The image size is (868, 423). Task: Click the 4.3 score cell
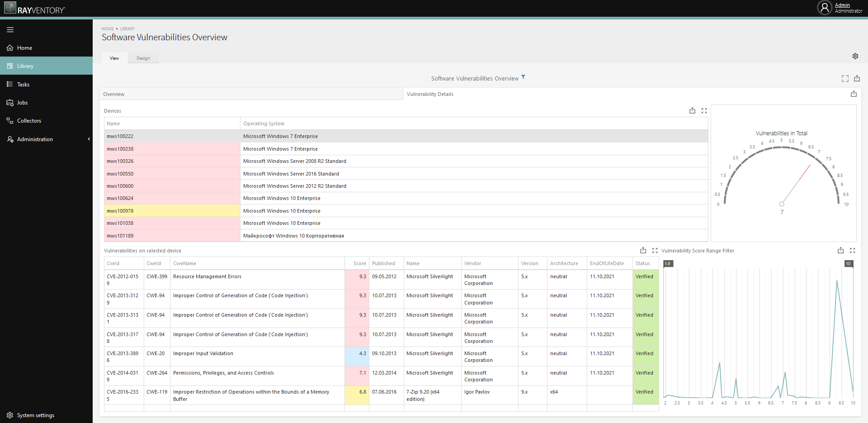pos(357,357)
